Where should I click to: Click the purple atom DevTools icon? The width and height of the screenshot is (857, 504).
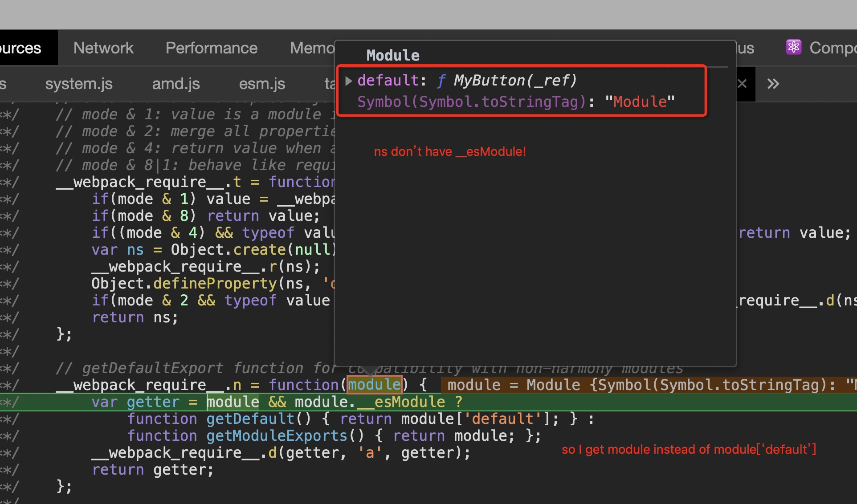(x=793, y=47)
